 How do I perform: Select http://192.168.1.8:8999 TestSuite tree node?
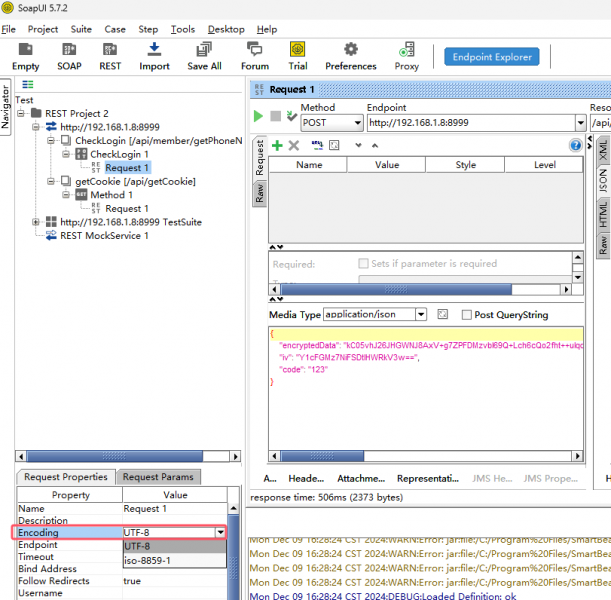(x=131, y=222)
